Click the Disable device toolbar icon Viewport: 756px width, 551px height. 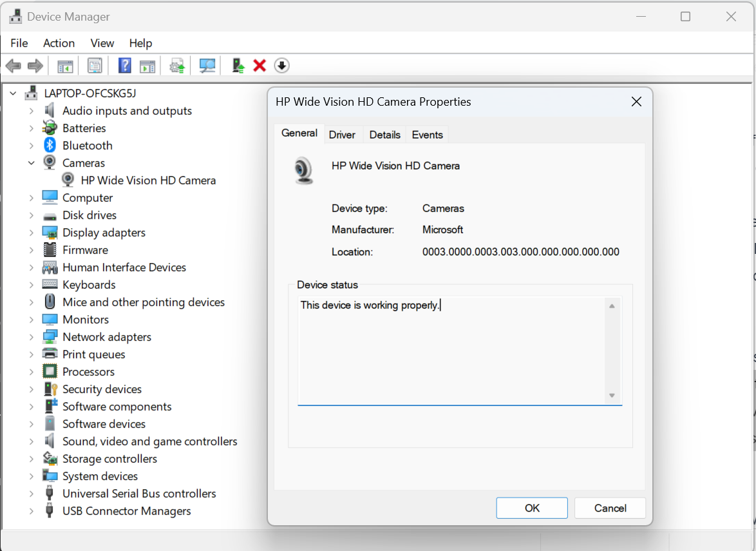point(282,65)
